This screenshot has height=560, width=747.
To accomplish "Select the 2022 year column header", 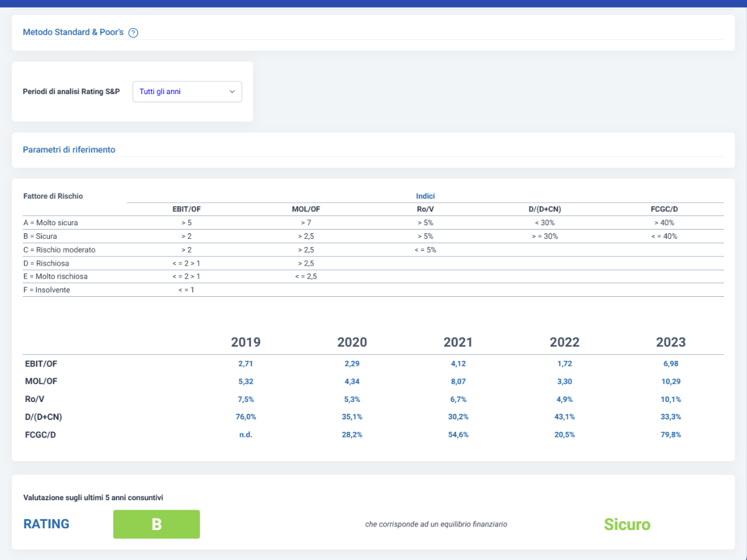I will click(565, 342).
